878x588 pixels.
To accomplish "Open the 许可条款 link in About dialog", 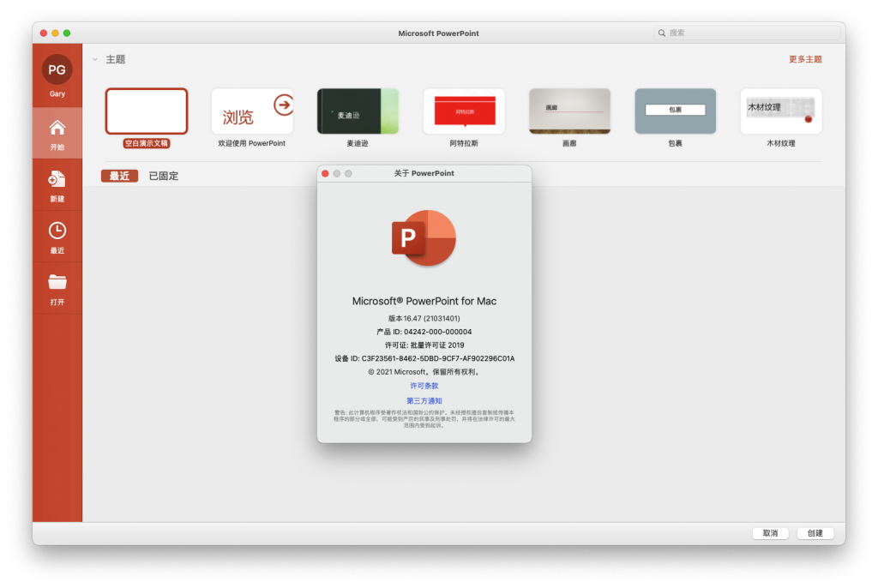I will (424, 386).
